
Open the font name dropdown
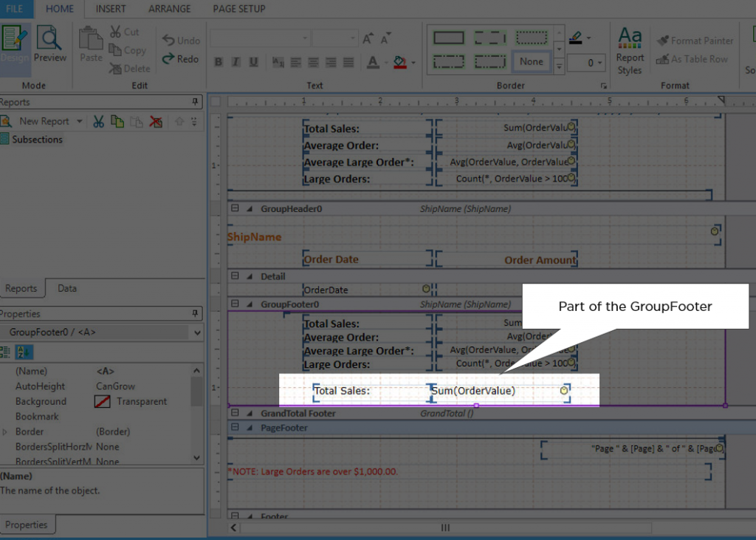pyautogui.click(x=305, y=38)
